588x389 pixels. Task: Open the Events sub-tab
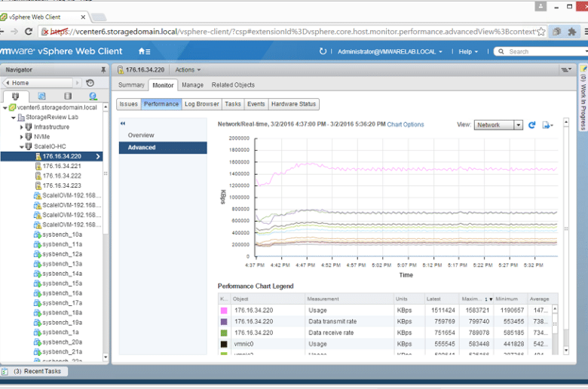pyautogui.click(x=256, y=104)
